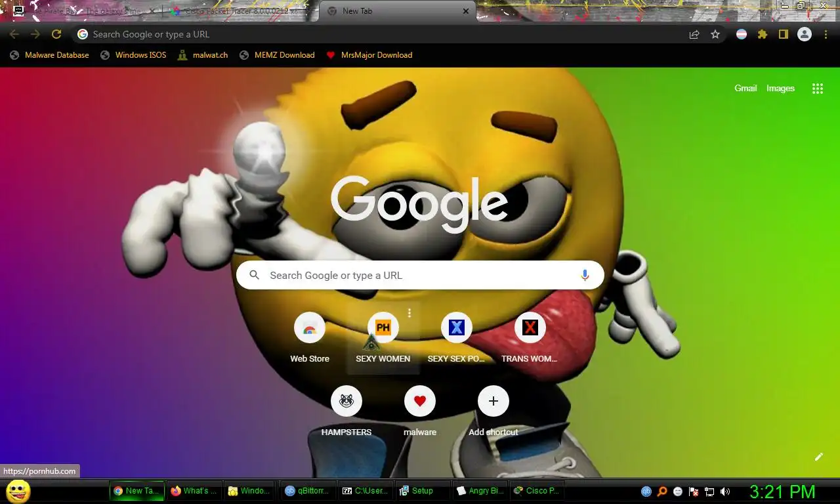Click the 3:21 PM taskbar clock
The width and height of the screenshot is (840, 504).
(x=782, y=492)
